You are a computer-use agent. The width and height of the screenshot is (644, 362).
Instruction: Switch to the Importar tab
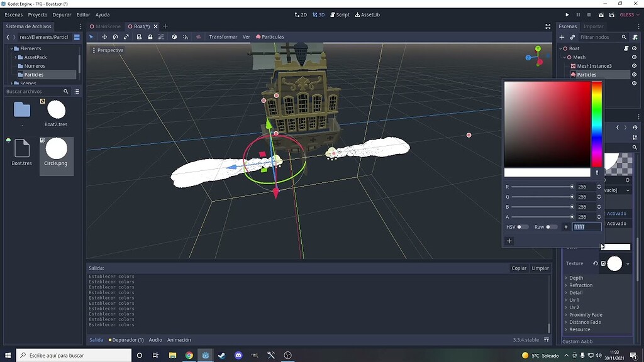point(594,26)
